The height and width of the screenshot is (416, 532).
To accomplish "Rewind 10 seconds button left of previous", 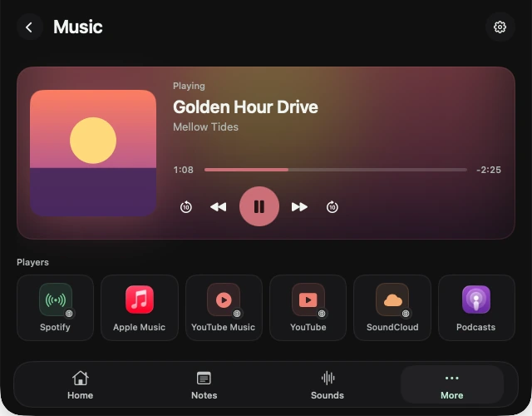I will pyautogui.click(x=186, y=207).
